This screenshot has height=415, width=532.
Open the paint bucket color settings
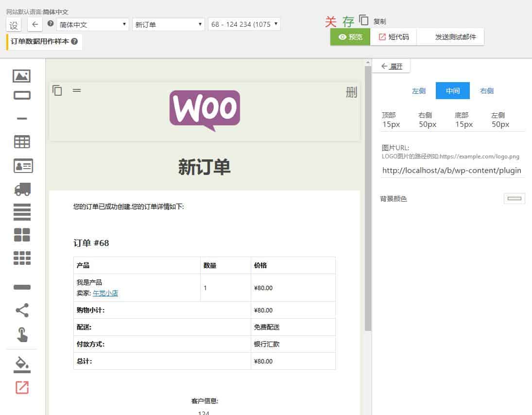(22, 364)
